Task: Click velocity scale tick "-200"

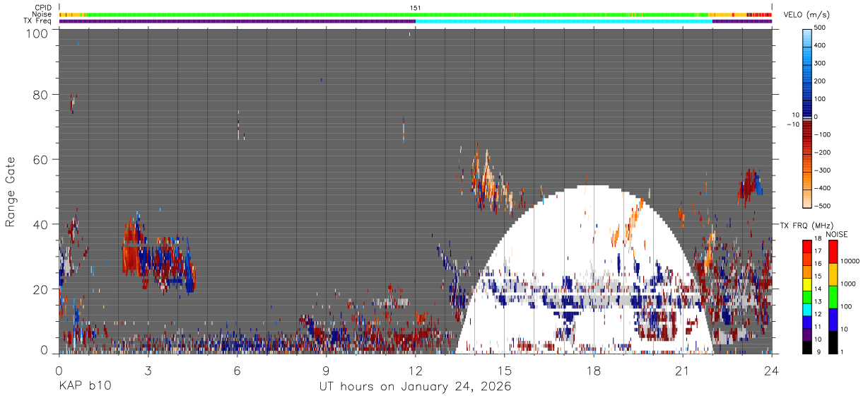Action: [x=824, y=153]
